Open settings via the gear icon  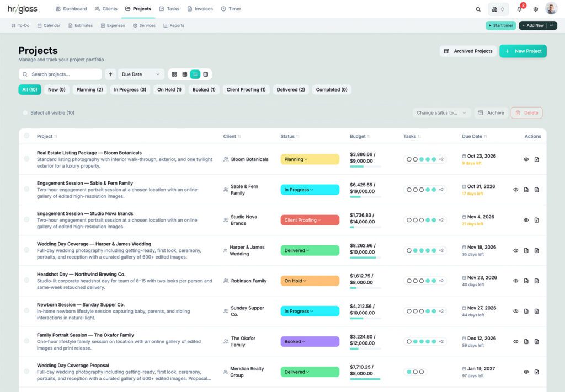click(x=536, y=9)
